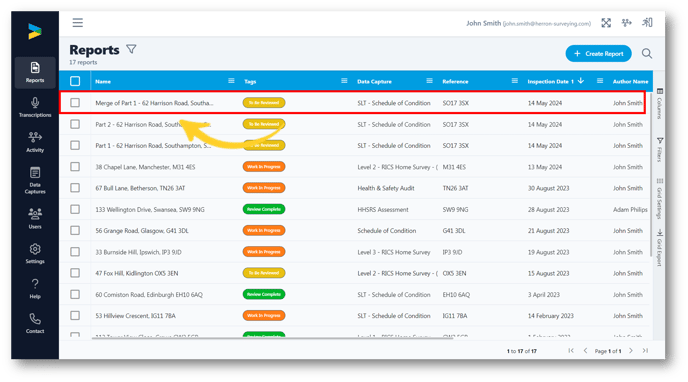Open Help in the sidebar
This screenshot has width=688, height=382.
[x=35, y=288]
